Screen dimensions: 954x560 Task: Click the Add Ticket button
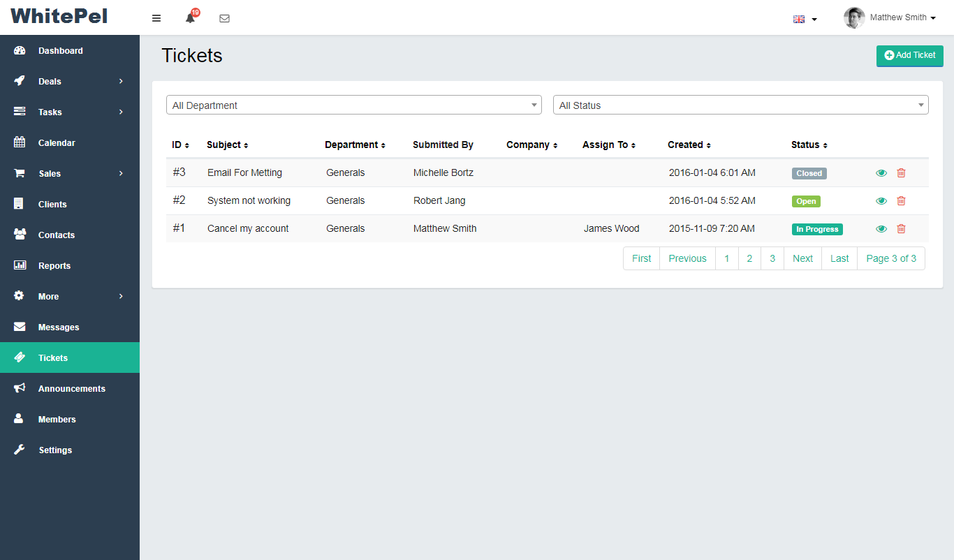909,55
